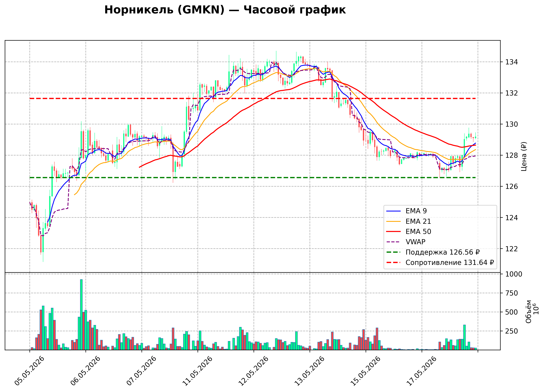This screenshot has width=545, height=392.
Task: Click the date label 07.05.2026
Action: coord(141,371)
